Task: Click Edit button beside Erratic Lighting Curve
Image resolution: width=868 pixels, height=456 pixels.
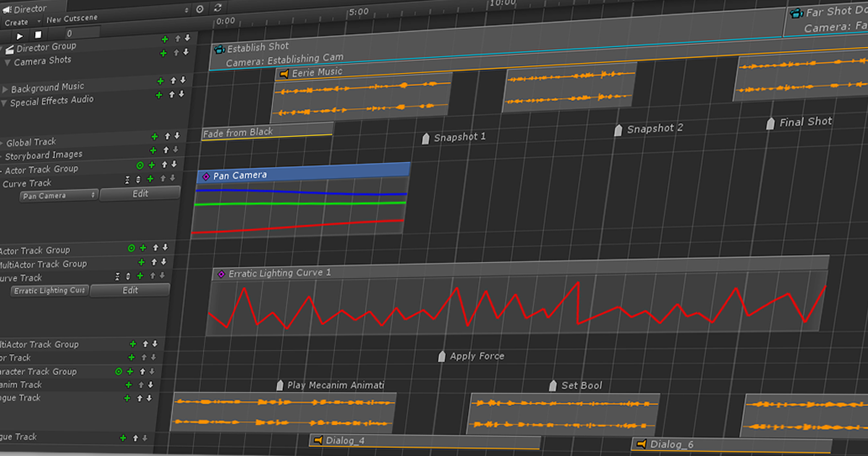Action: [129, 290]
